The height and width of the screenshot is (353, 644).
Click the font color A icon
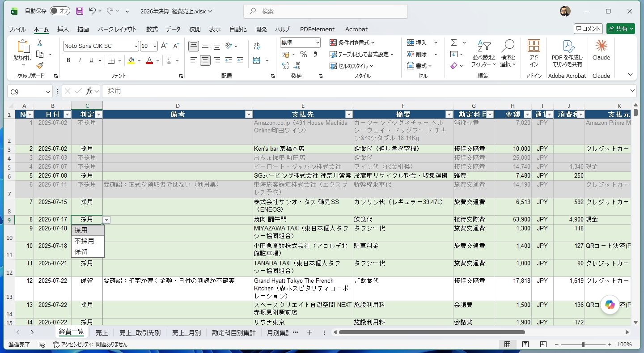click(149, 60)
